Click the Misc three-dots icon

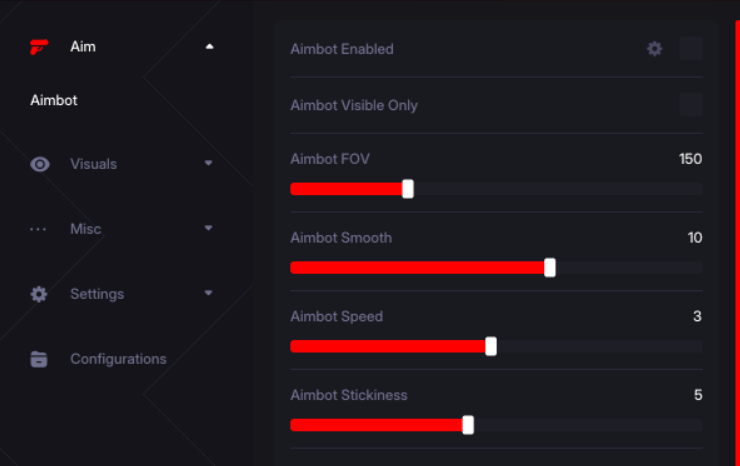click(x=39, y=229)
